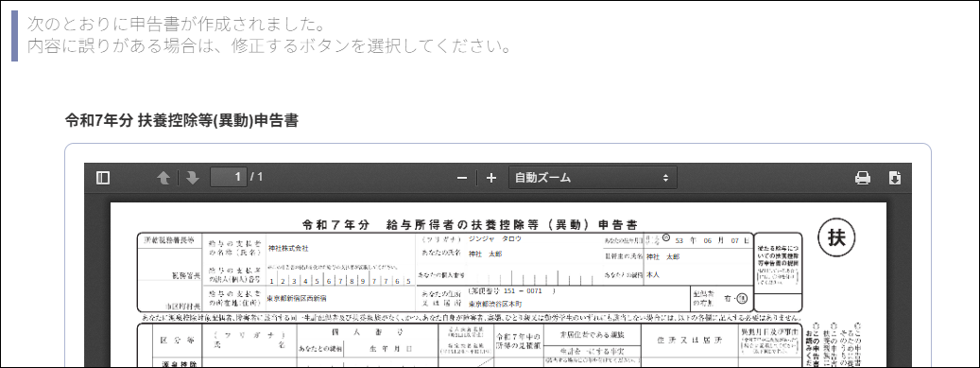Click the page count text / 1

click(257, 177)
